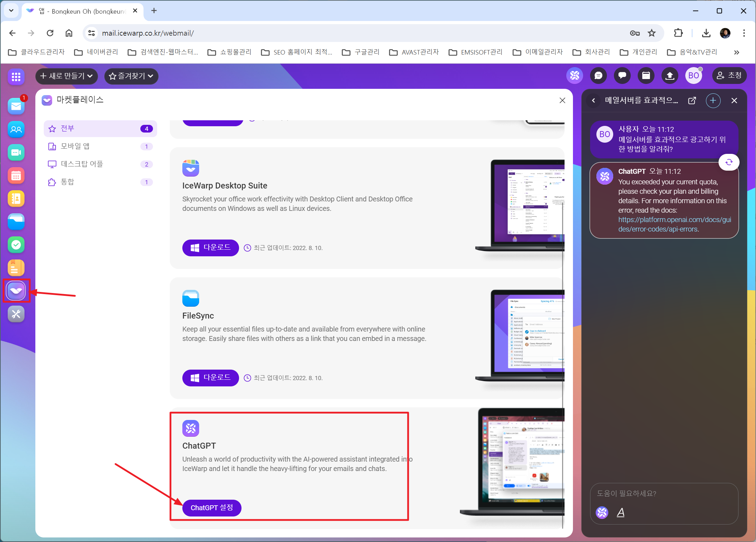Click the ChatGPT 설정 button
The width and height of the screenshot is (756, 542).
pos(211,508)
